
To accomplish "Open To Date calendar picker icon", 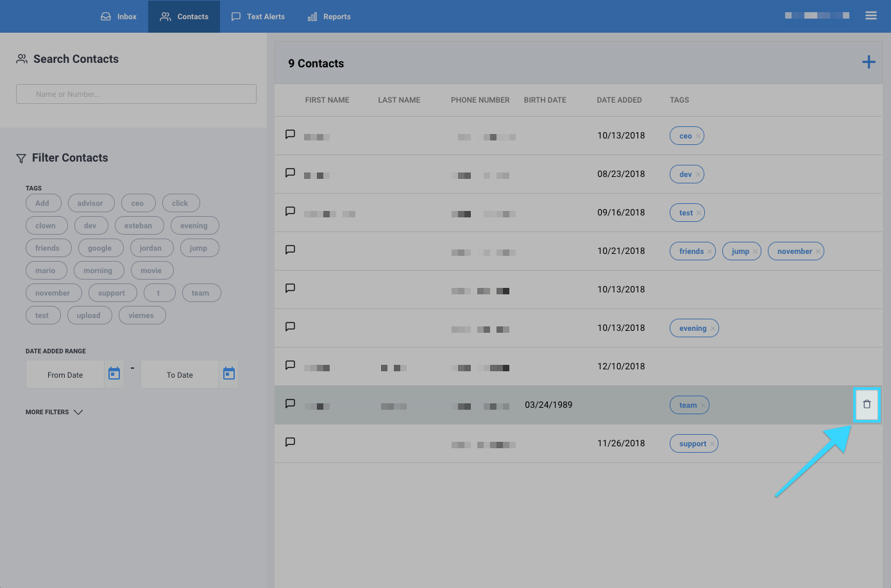I will 229,374.
